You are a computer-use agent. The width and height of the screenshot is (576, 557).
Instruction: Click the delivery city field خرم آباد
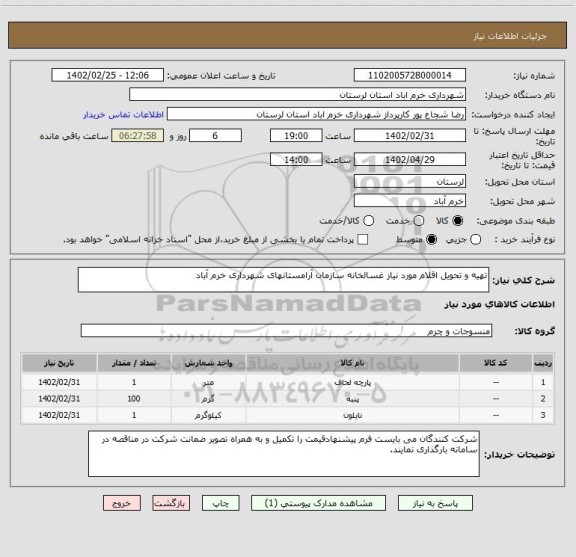pyautogui.click(x=410, y=201)
